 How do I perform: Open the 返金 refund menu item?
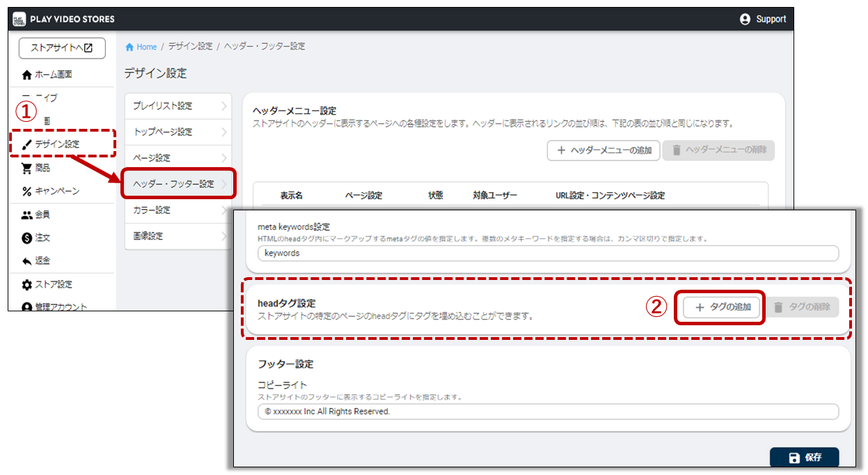(x=42, y=260)
